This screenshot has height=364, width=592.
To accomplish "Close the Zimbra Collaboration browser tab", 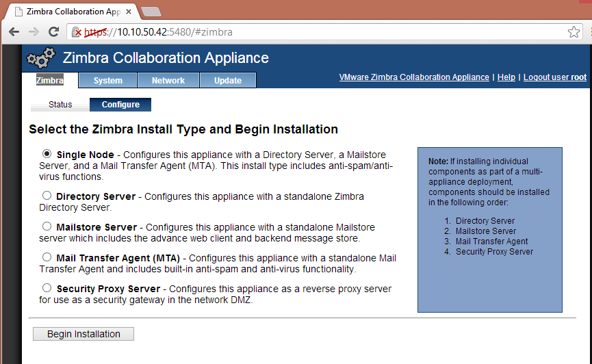I will tap(128, 12).
